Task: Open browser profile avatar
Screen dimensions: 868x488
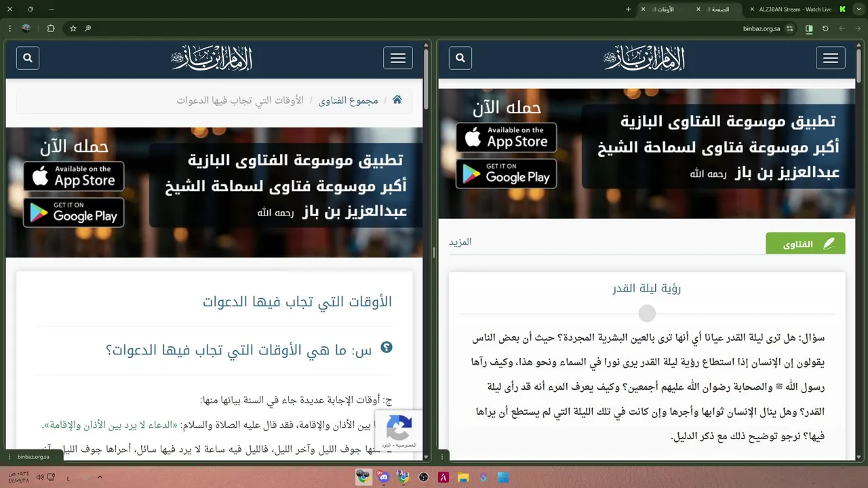Action: pos(26,28)
